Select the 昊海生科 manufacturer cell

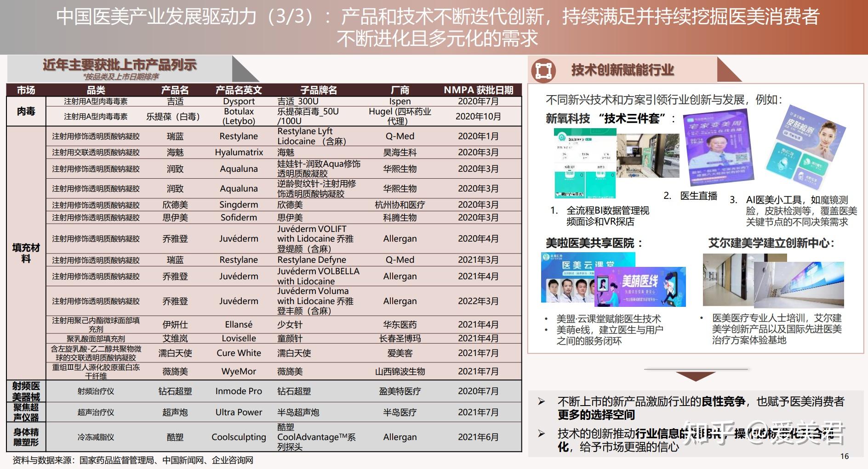pos(400,152)
